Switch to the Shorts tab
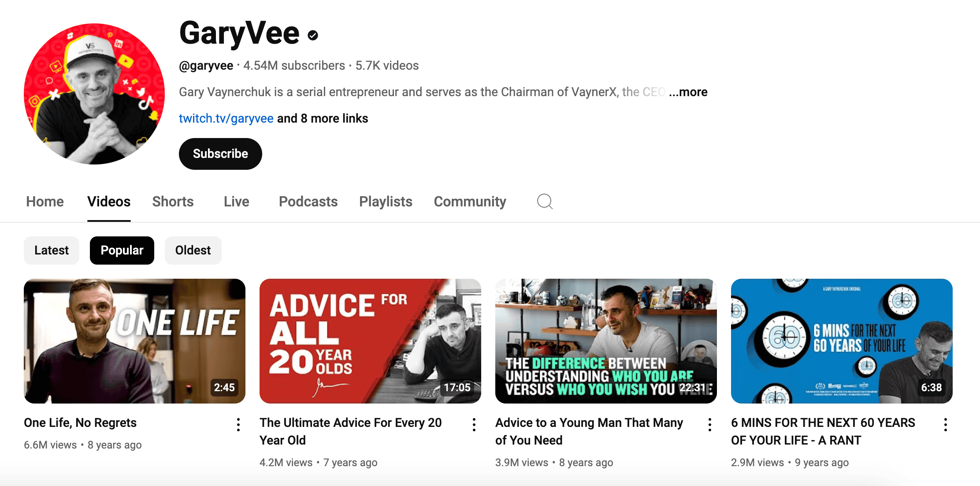 [173, 202]
